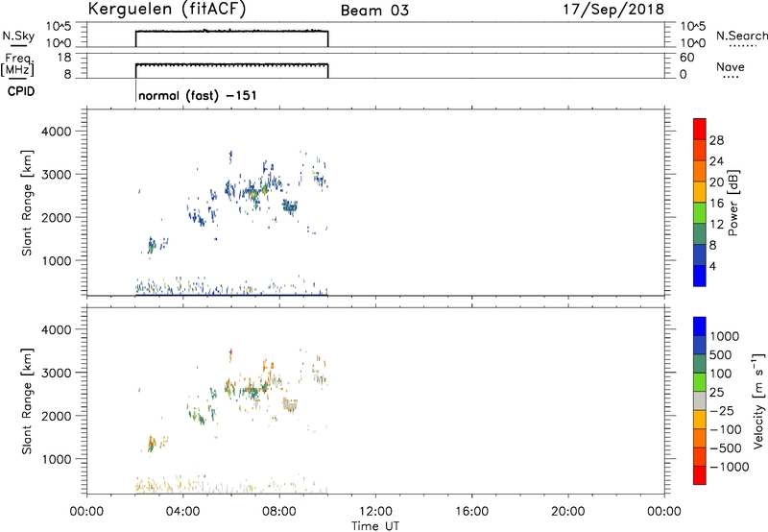
Task: Pick the Power colorbar segment between 24 and 28
Action: (x=700, y=150)
